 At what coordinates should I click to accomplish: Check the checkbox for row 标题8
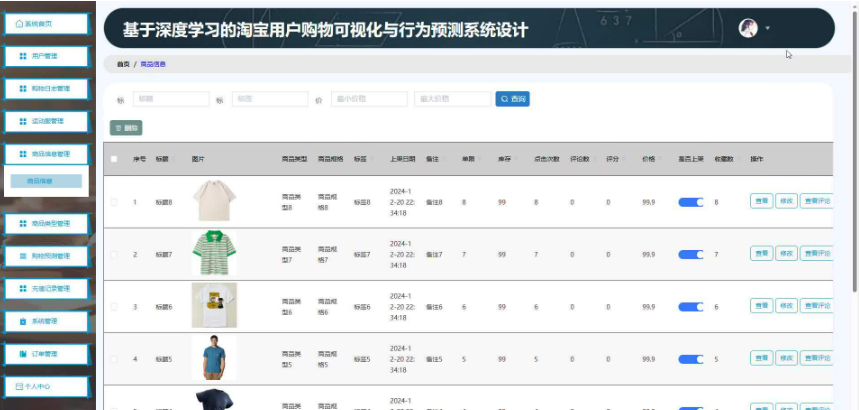[114, 202]
